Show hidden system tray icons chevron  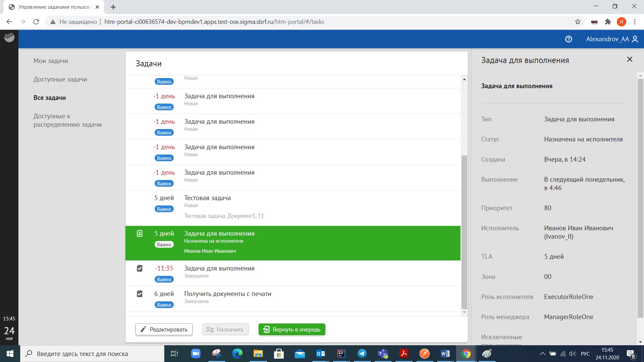542,354
